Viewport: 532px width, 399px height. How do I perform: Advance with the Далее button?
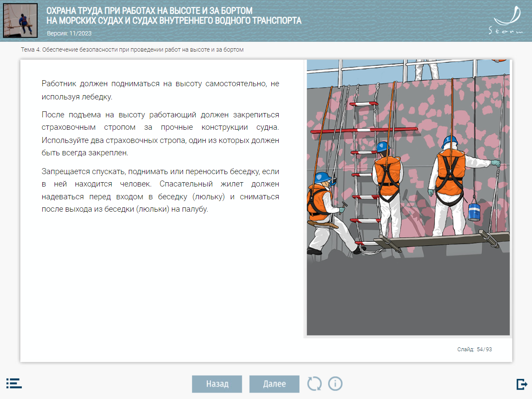point(274,384)
